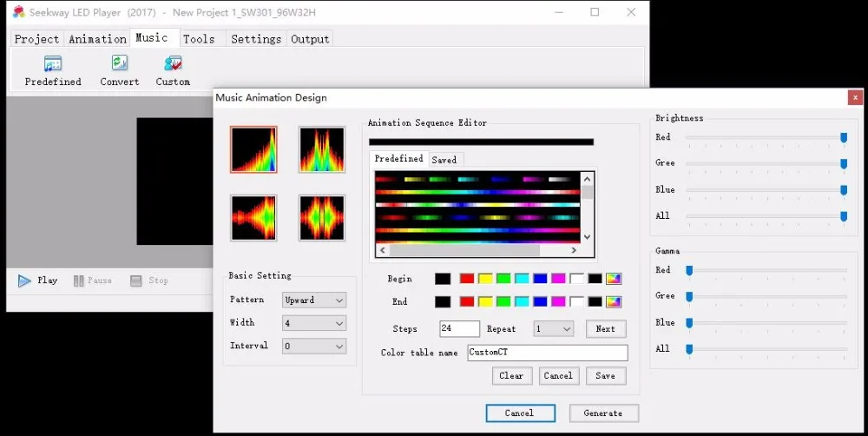Open the Custom music design icon
The height and width of the screenshot is (436, 868).
coord(173,71)
